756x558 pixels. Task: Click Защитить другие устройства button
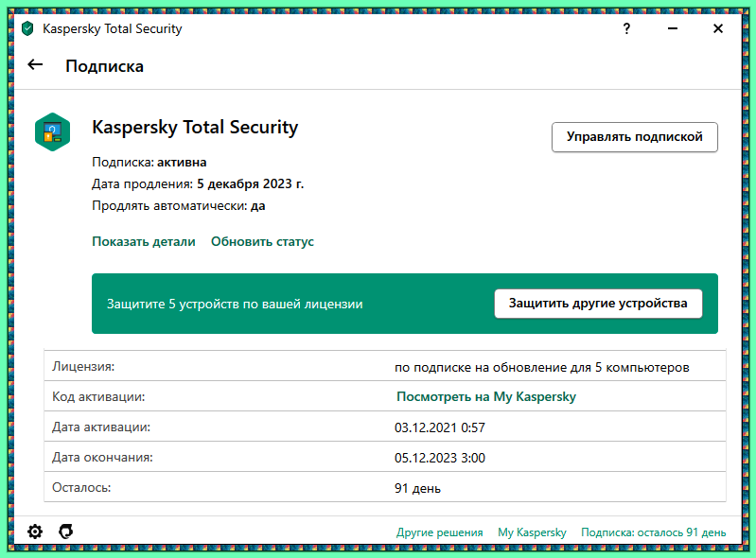click(x=598, y=303)
